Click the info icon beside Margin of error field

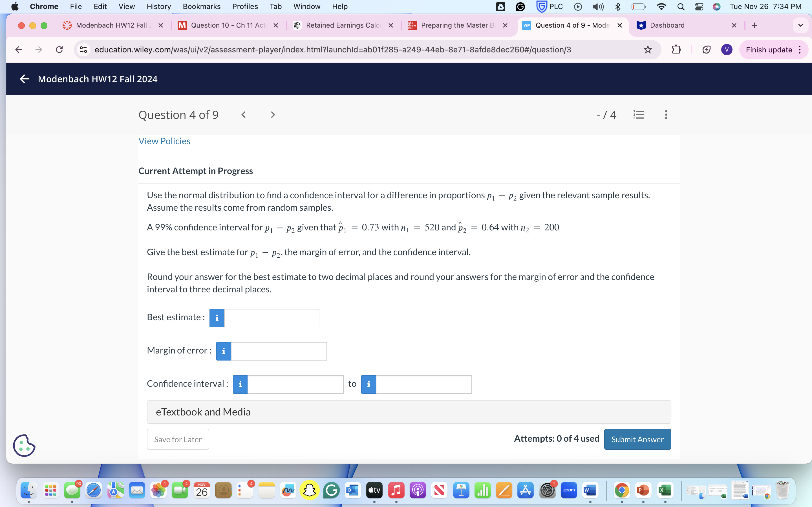coord(223,351)
